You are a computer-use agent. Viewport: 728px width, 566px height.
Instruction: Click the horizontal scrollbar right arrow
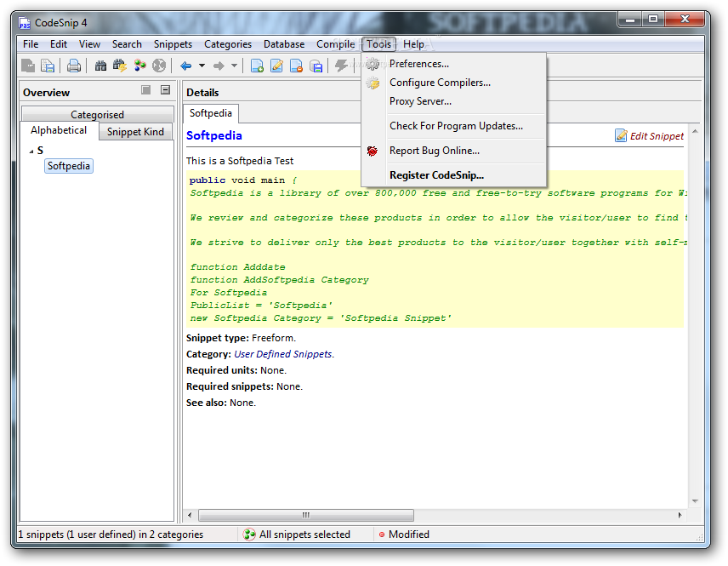point(680,515)
